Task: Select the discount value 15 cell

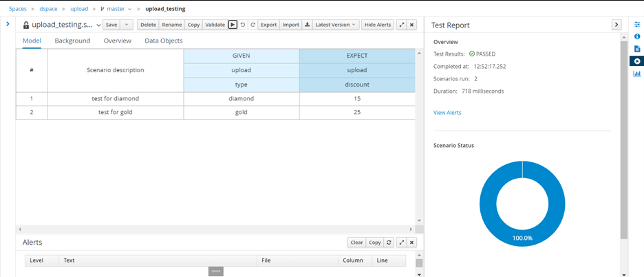Action: [357, 99]
